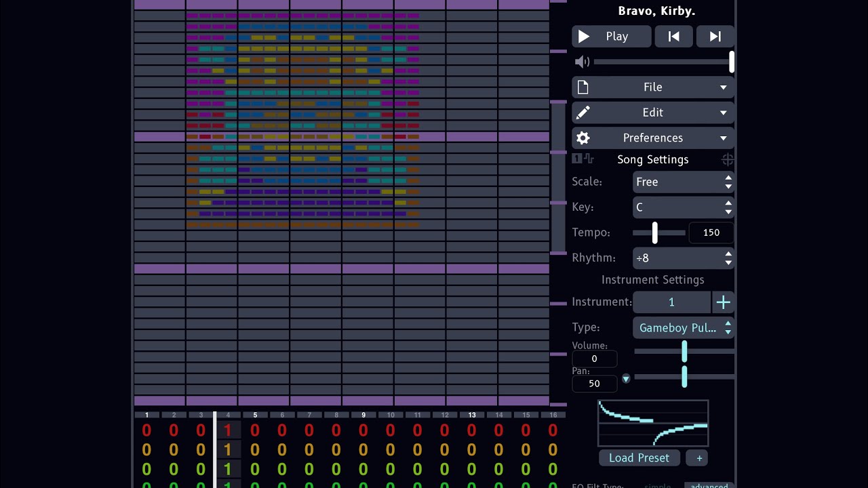The width and height of the screenshot is (868, 488).
Task: Select bar number 1 in the track header
Action: 146,415
